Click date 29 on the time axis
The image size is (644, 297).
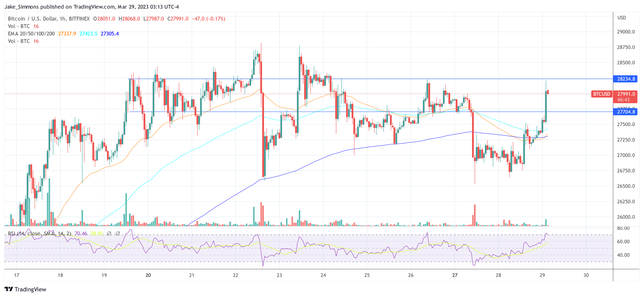pos(542,275)
